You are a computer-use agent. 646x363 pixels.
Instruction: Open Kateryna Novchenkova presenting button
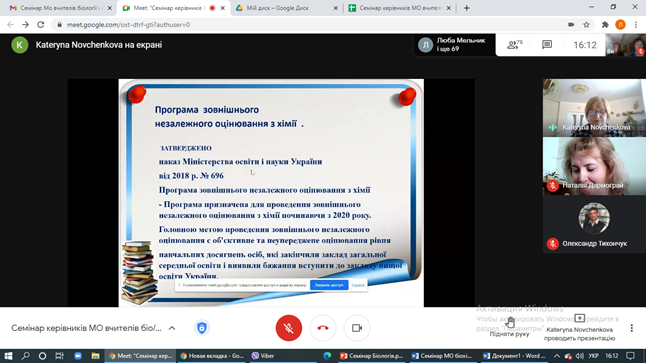(579, 328)
